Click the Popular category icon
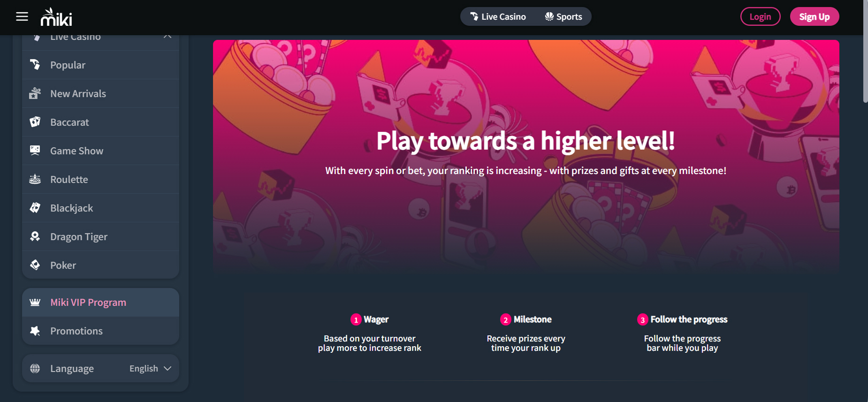Screen dimensions: 868x402 (x=35, y=64)
